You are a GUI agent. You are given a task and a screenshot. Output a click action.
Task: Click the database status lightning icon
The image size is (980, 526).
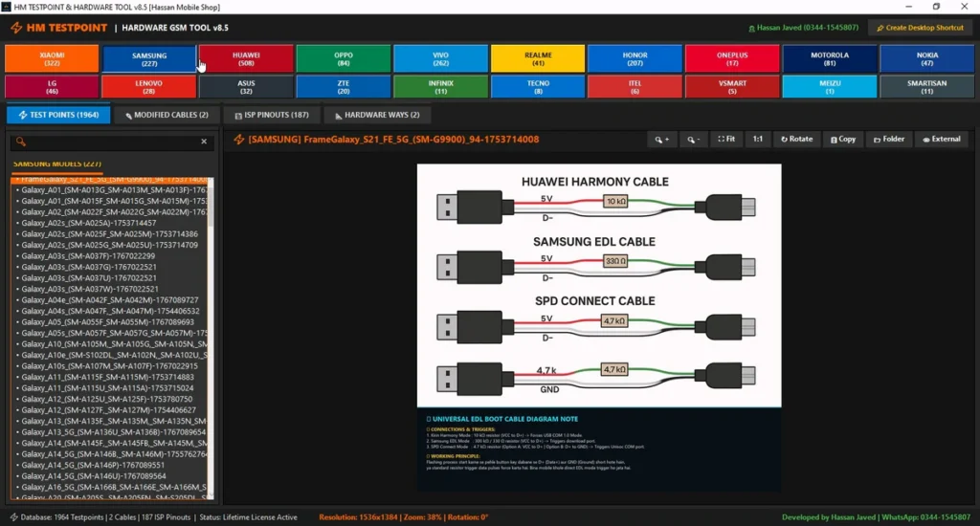pos(13,517)
